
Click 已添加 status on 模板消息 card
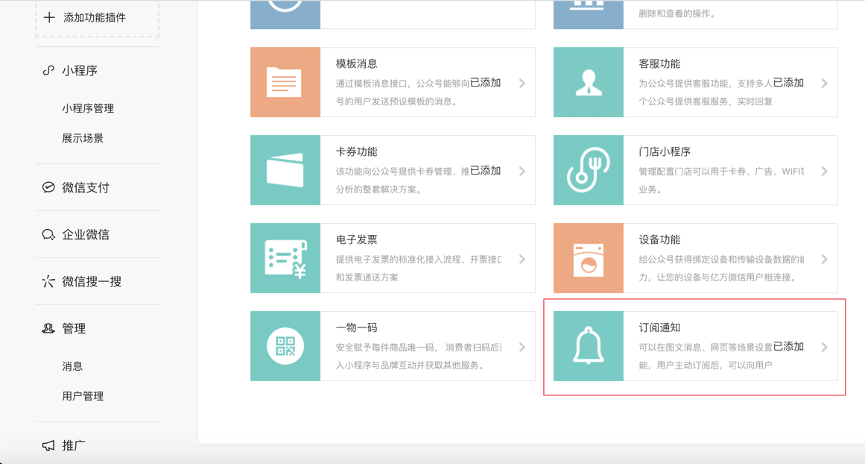point(485,83)
